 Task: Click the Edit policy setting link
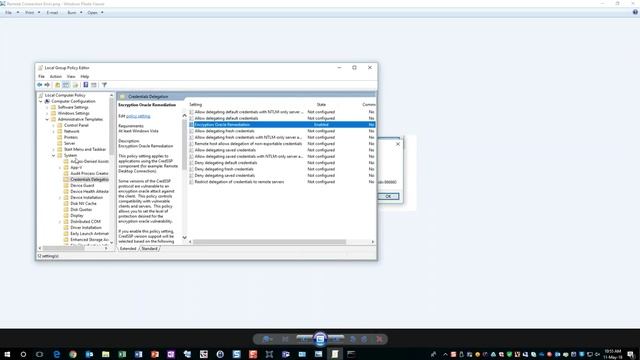138,116
